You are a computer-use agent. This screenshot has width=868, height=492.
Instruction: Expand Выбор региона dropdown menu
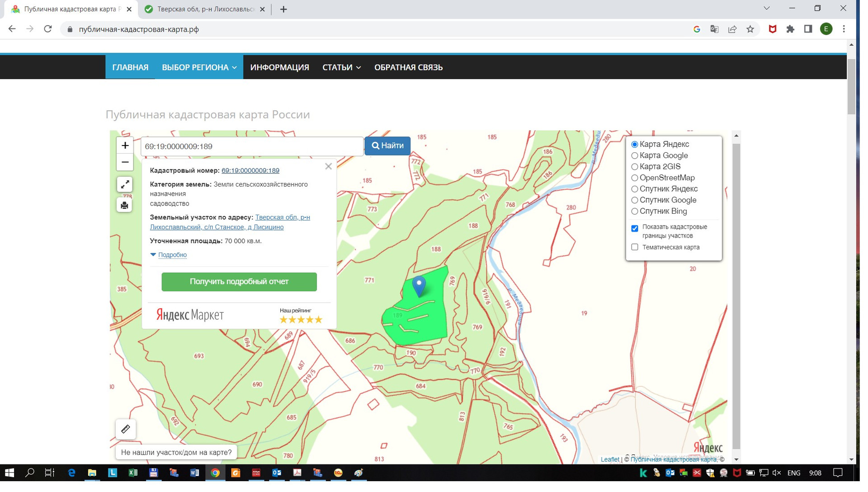point(199,67)
